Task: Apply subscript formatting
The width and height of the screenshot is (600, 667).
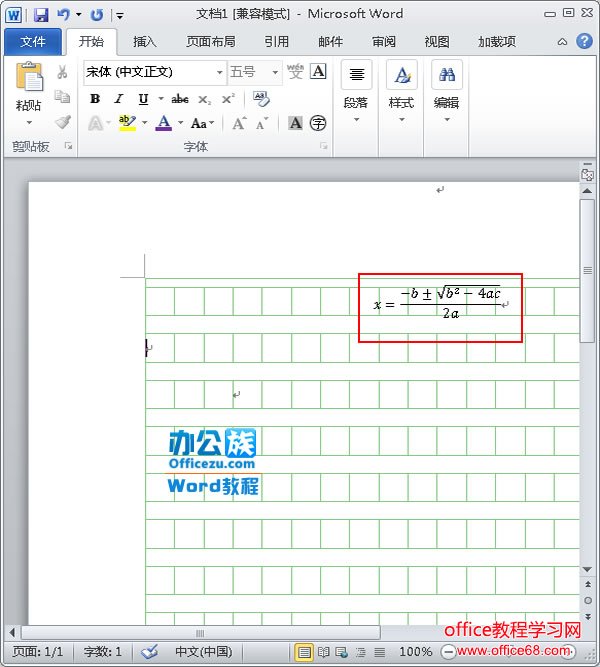Action: (204, 100)
